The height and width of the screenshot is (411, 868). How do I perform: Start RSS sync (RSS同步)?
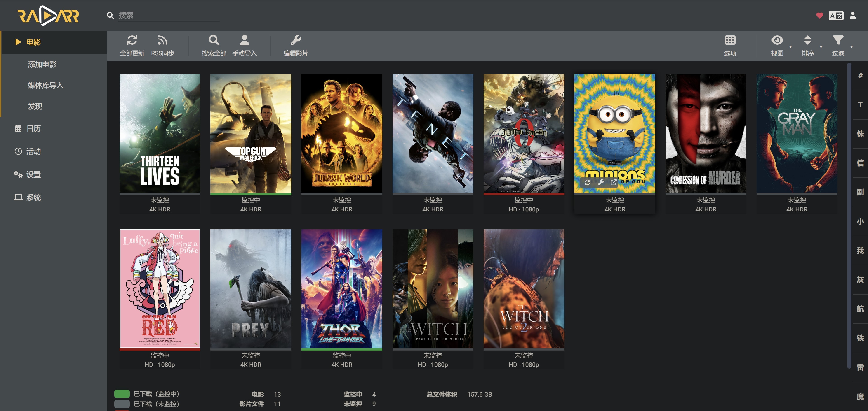(x=162, y=40)
